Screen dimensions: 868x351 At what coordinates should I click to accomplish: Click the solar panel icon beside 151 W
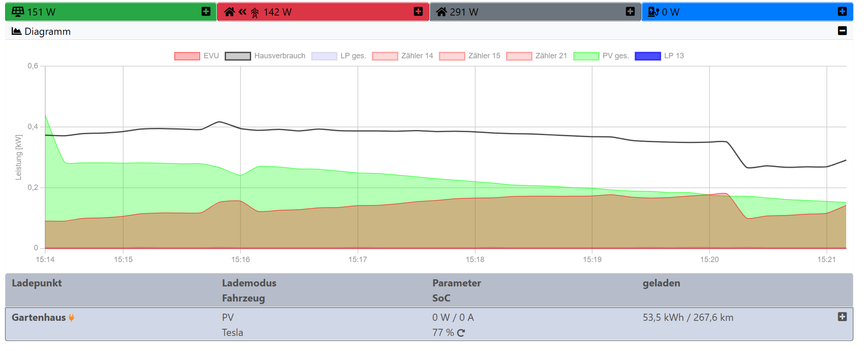tap(18, 12)
